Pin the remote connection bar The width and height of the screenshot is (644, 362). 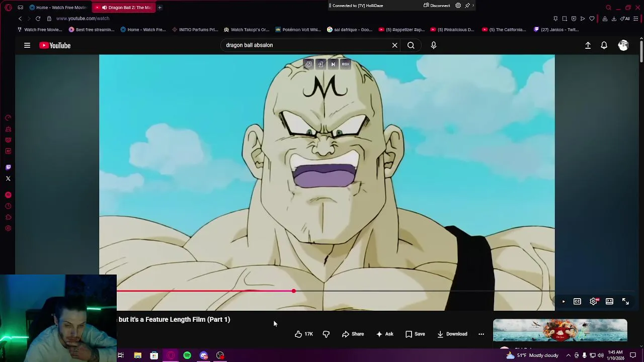[467, 6]
